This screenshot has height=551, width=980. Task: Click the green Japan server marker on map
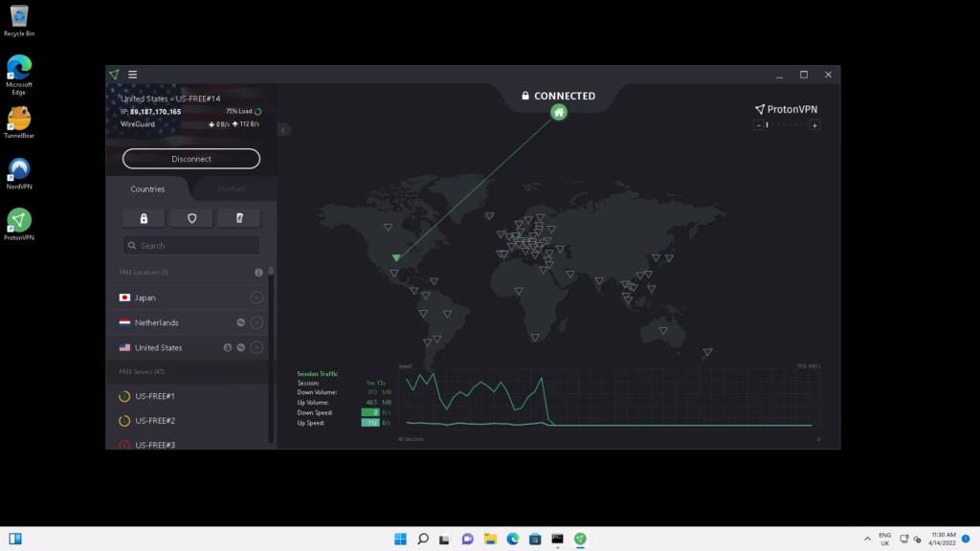click(669, 258)
